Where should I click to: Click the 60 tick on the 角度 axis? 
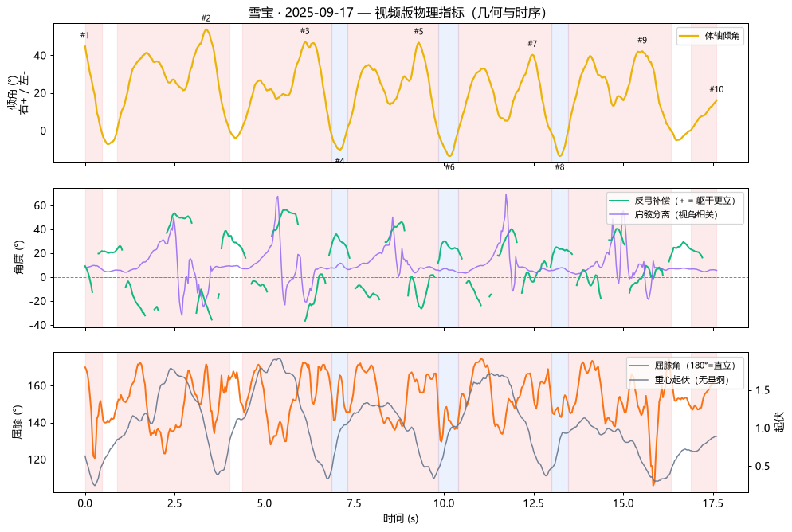tap(40, 206)
